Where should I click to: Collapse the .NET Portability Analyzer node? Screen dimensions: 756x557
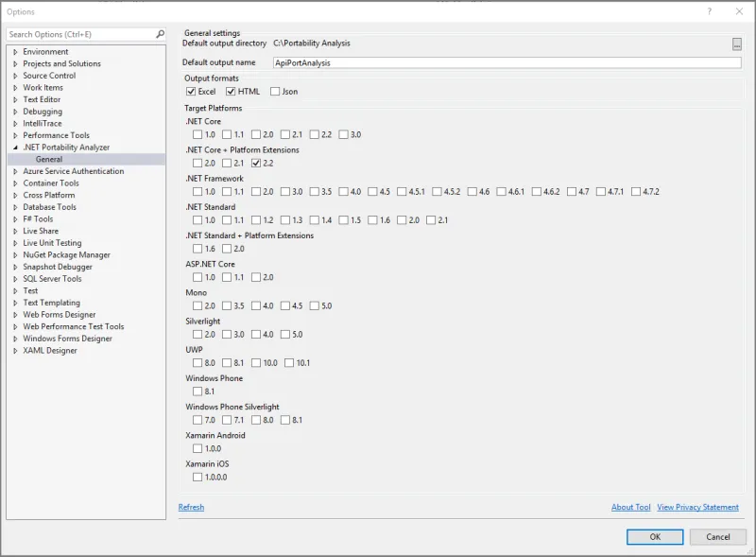(13, 147)
